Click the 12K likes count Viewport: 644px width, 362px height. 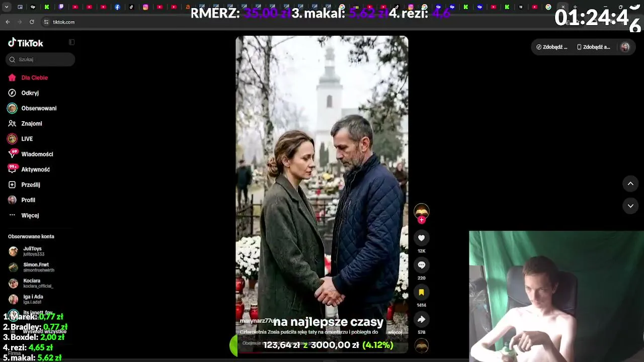click(422, 251)
